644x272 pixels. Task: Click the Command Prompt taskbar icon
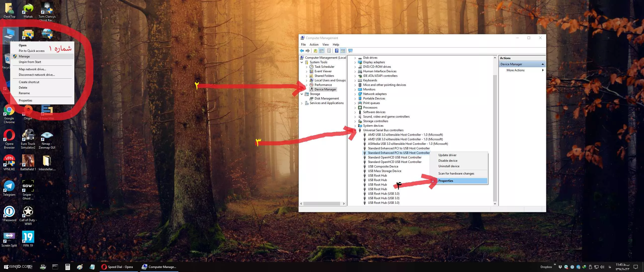(x=55, y=267)
